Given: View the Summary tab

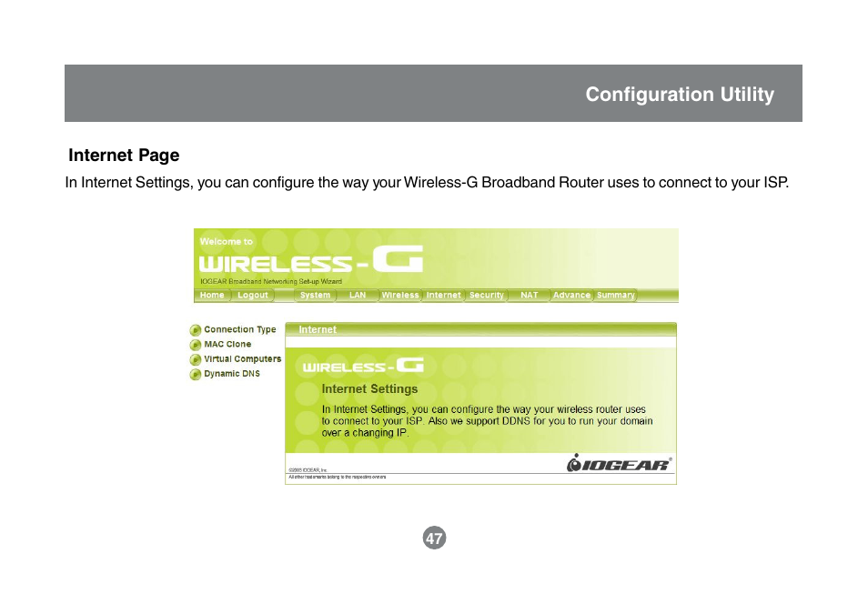Looking at the screenshot, I should click(x=616, y=295).
